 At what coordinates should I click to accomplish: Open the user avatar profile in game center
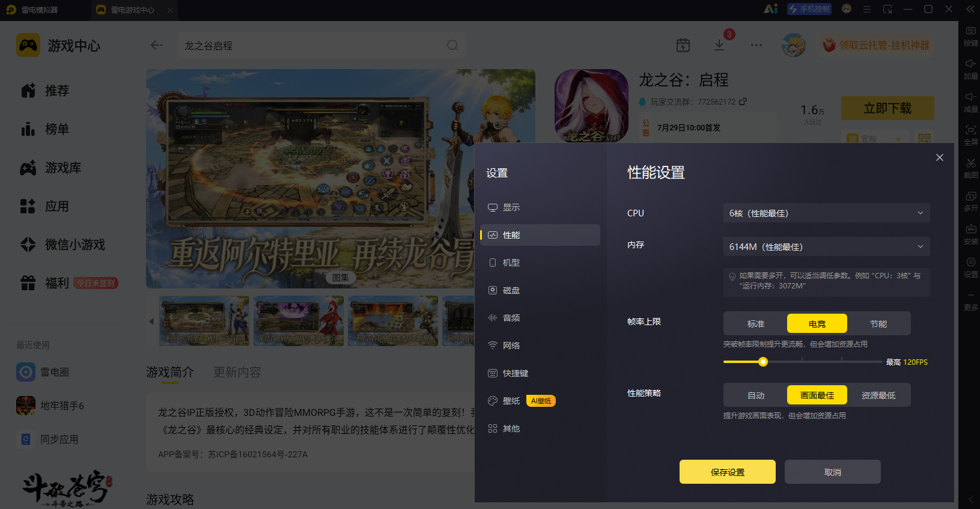[794, 45]
